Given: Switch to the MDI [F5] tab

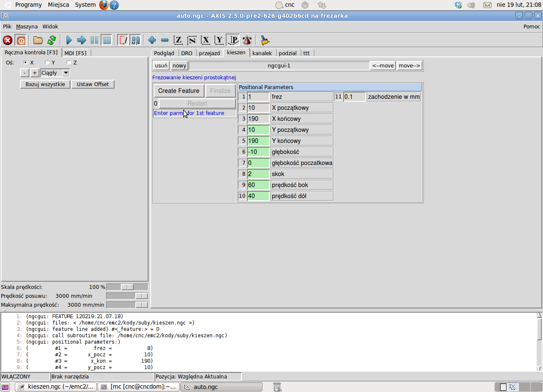Looking at the screenshot, I should (x=76, y=53).
